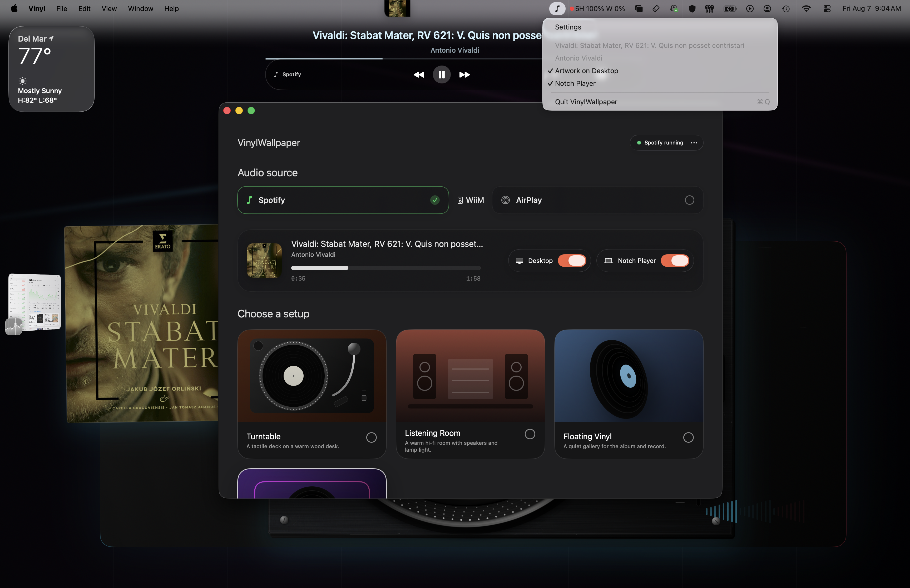Screen dimensions: 910x588
Task: Open the View menu
Action: 109,8
